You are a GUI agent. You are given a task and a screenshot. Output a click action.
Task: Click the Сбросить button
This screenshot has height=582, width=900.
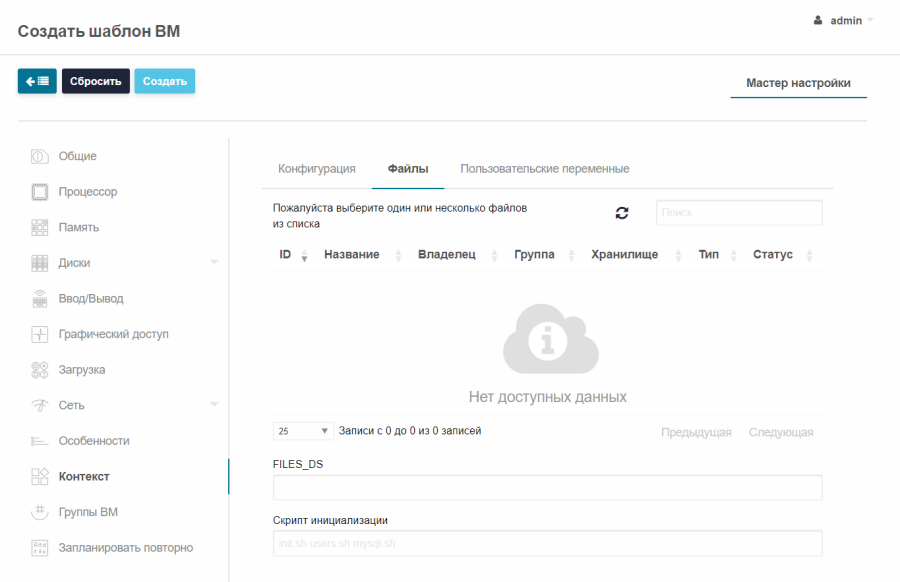click(x=96, y=81)
